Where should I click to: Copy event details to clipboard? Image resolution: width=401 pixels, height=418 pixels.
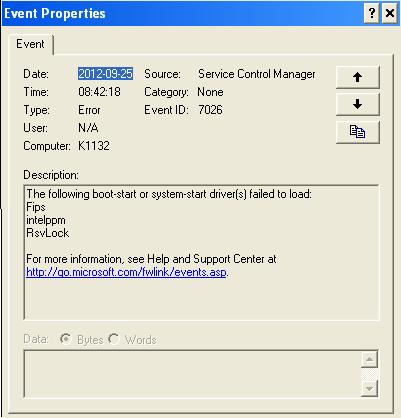point(357,132)
